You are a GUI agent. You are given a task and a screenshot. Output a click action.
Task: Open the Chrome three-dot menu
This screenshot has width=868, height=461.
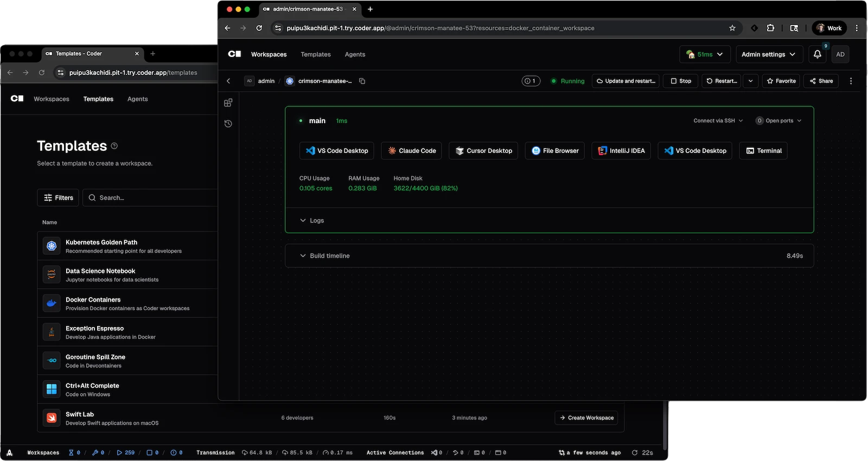[857, 28]
